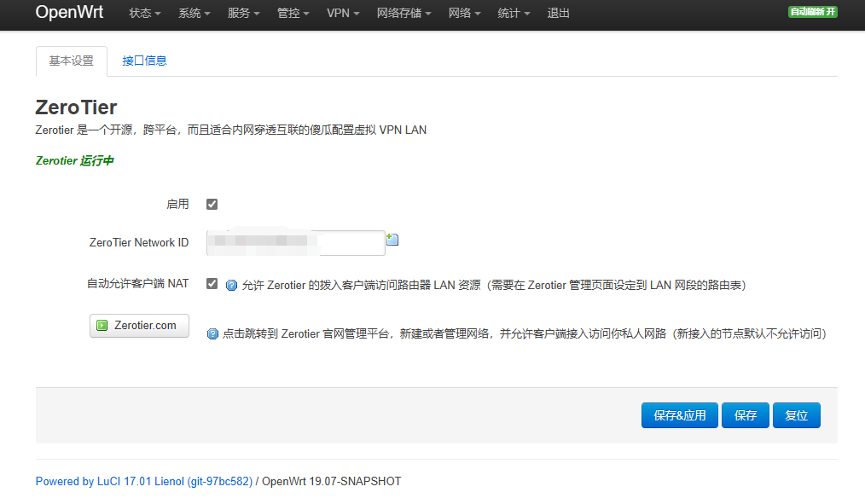Screen dimensions: 865x504
Task: Expand the 服务 menu
Action: click(243, 14)
